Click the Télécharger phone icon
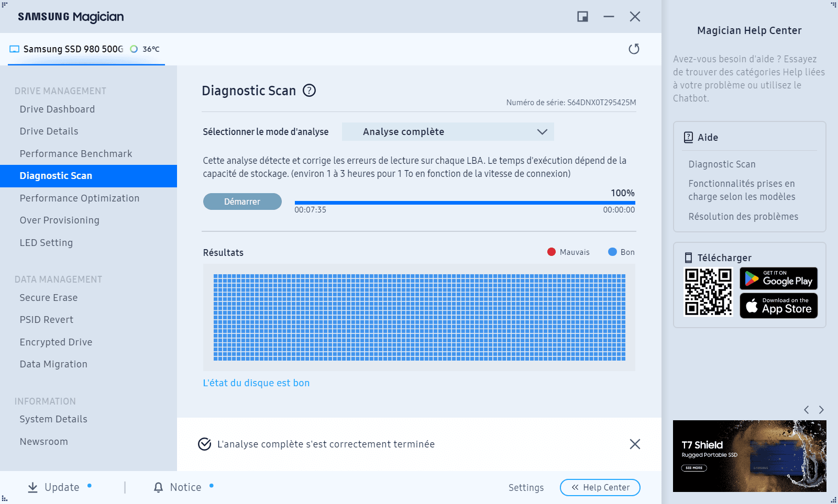The height and width of the screenshot is (504, 838). pyautogui.click(x=688, y=257)
